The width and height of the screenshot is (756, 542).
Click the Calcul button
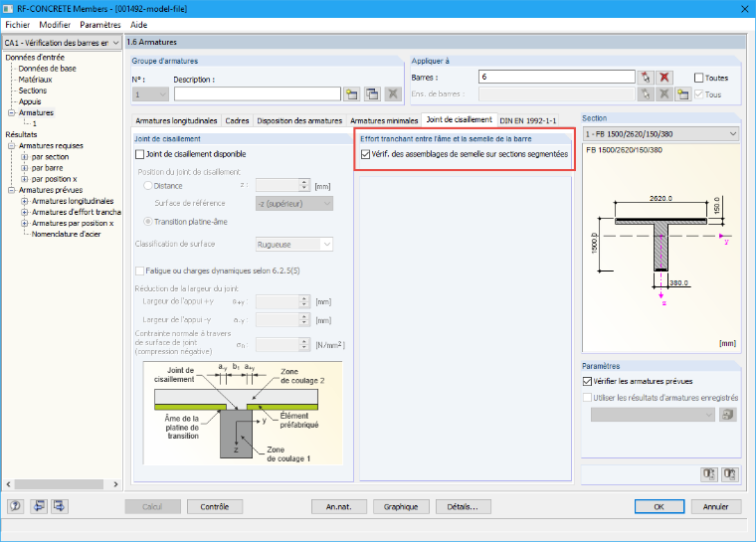(x=152, y=507)
